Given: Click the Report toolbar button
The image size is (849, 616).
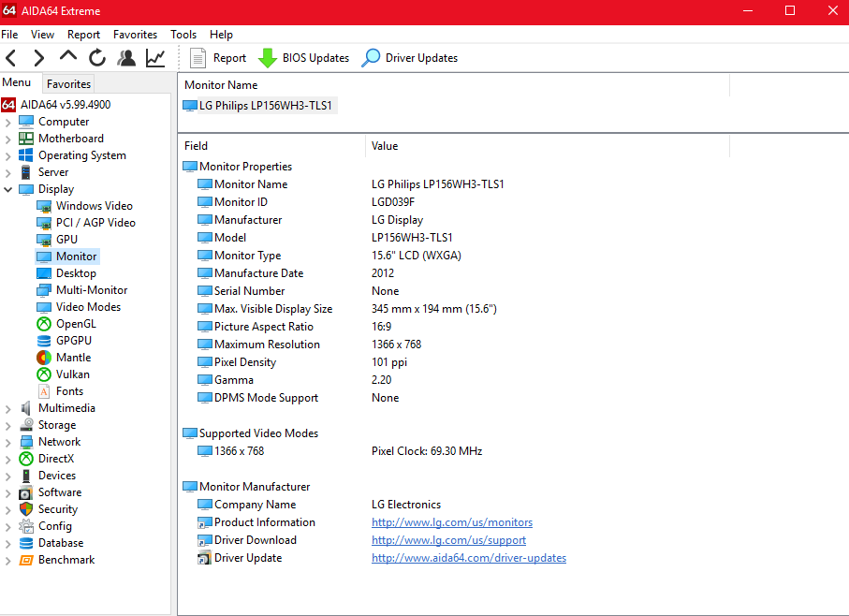Looking at the screenshot, I should pyautogui.click(x=218, y=58).
